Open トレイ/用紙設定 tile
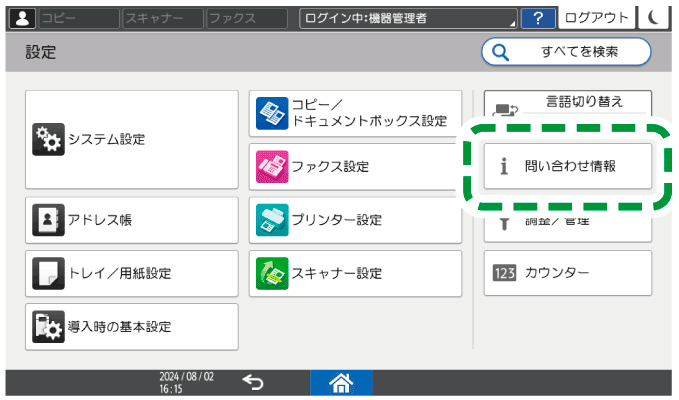Image resolution: width=679 pixels, height=400 pixels. coord(132,273)
